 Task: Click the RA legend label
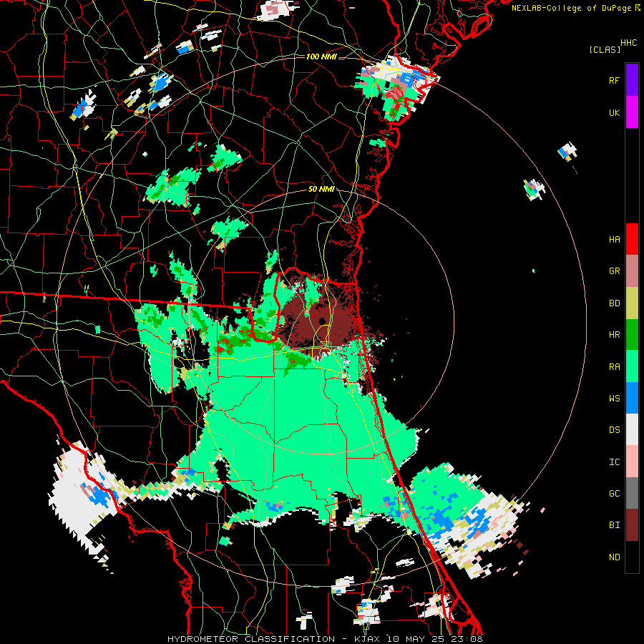point(614,367)
